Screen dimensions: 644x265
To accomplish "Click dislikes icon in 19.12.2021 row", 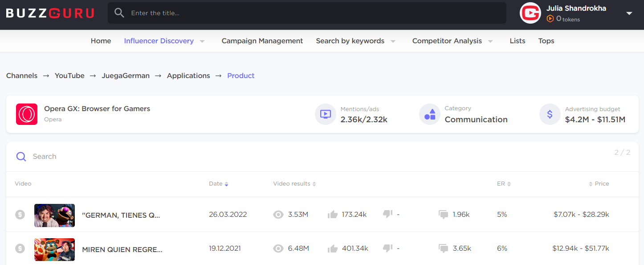I will coord(387,248).
